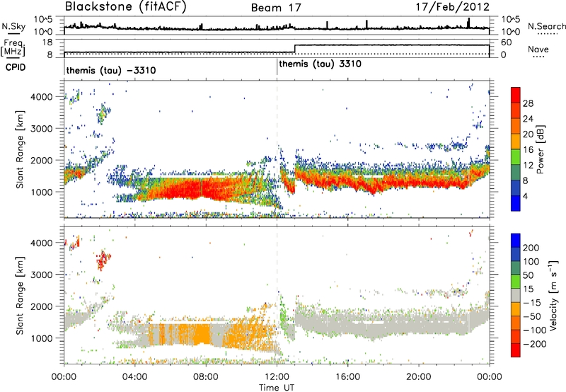This screenshot has height=392, width=566.
Task: Select the 'themis (tau) -3310' CPID text
Action: (111, 70)
